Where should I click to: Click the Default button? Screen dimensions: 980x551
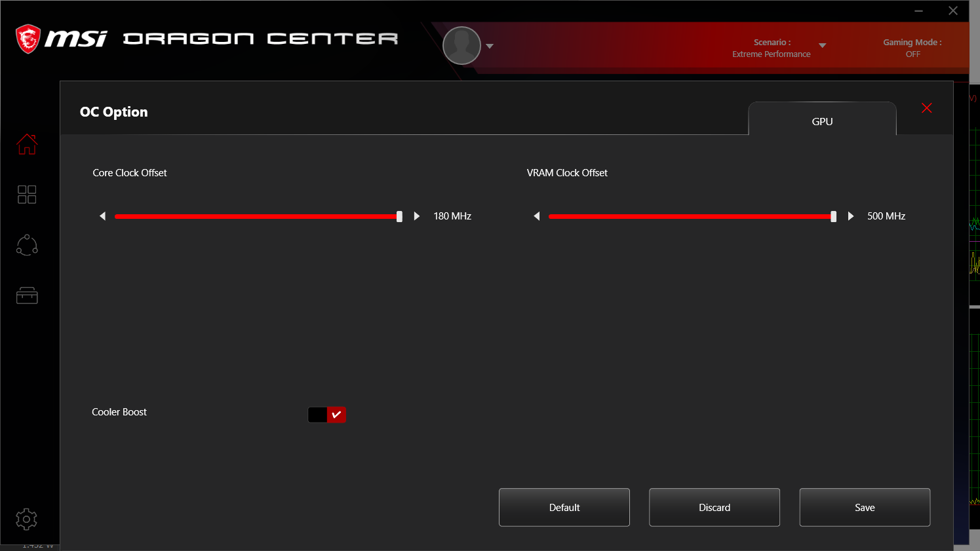[x=564, y=507]
